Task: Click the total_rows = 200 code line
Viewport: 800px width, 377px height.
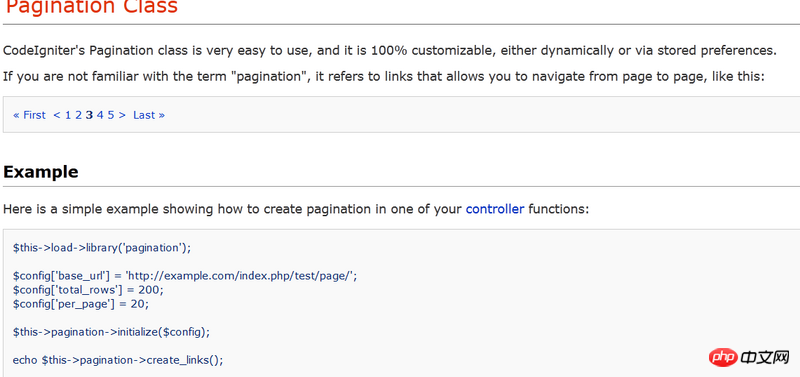Action: (x=88, y=290)
